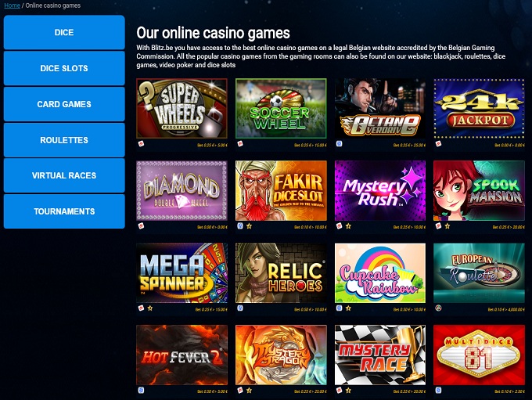This screenshot has height=400, width=532.
Task: Favorite Mystery Rush with its star icon
Action: [x=348, y=225]
